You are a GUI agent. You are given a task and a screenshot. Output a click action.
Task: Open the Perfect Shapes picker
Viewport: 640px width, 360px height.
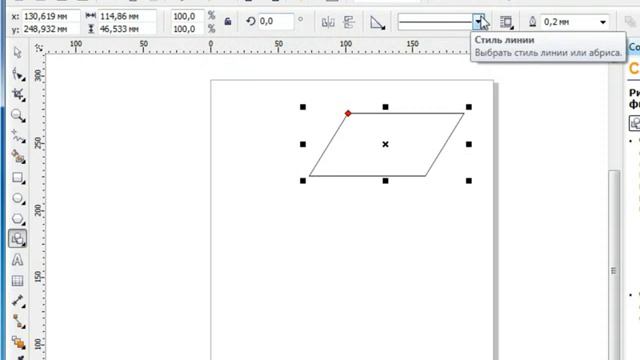(378, 22)
